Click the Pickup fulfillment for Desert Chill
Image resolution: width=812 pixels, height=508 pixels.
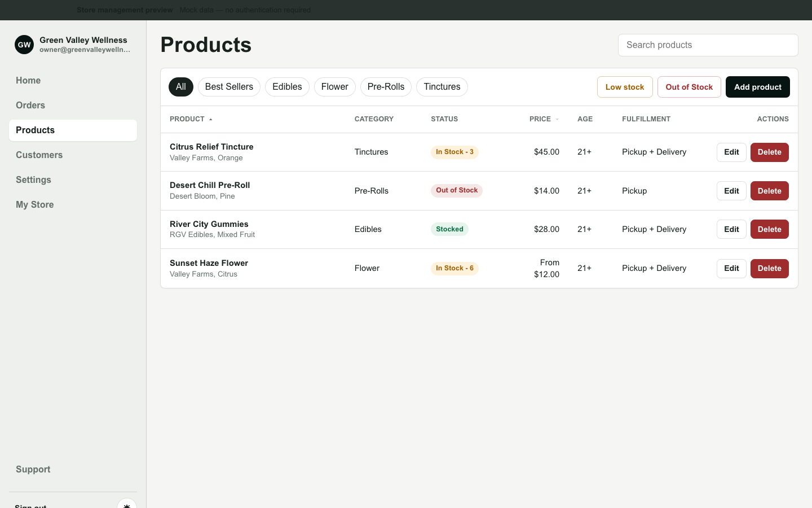pos(634,191)
